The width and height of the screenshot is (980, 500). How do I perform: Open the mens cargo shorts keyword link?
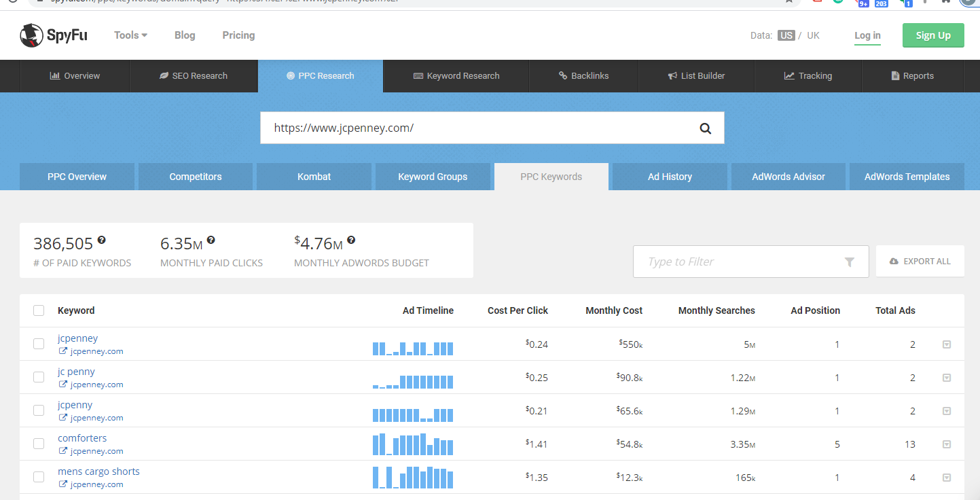click(98, 471)
